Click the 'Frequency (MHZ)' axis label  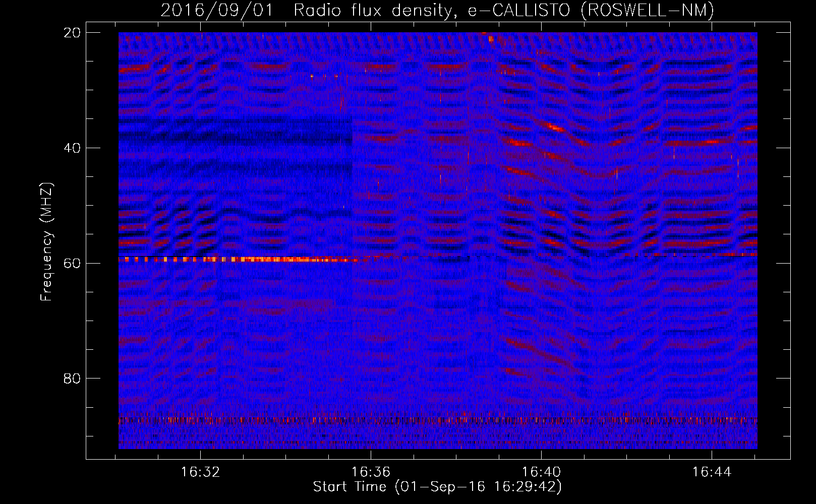[46, 241]
